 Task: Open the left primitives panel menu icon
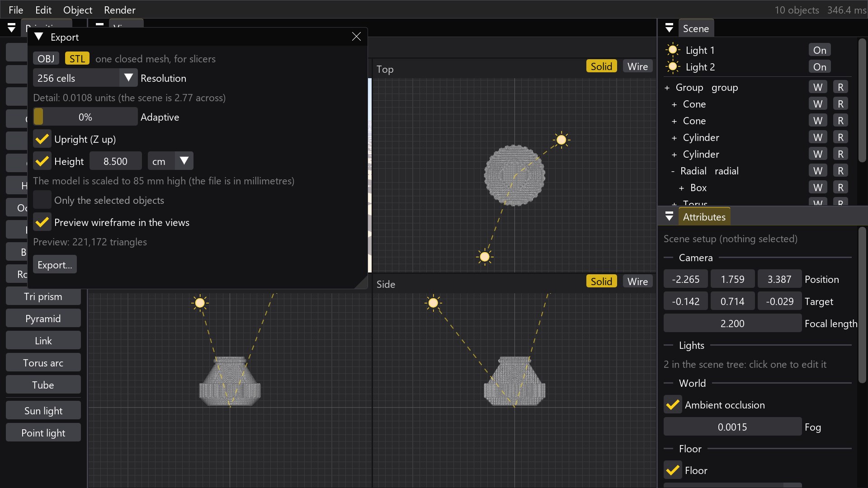pos(11,28)
